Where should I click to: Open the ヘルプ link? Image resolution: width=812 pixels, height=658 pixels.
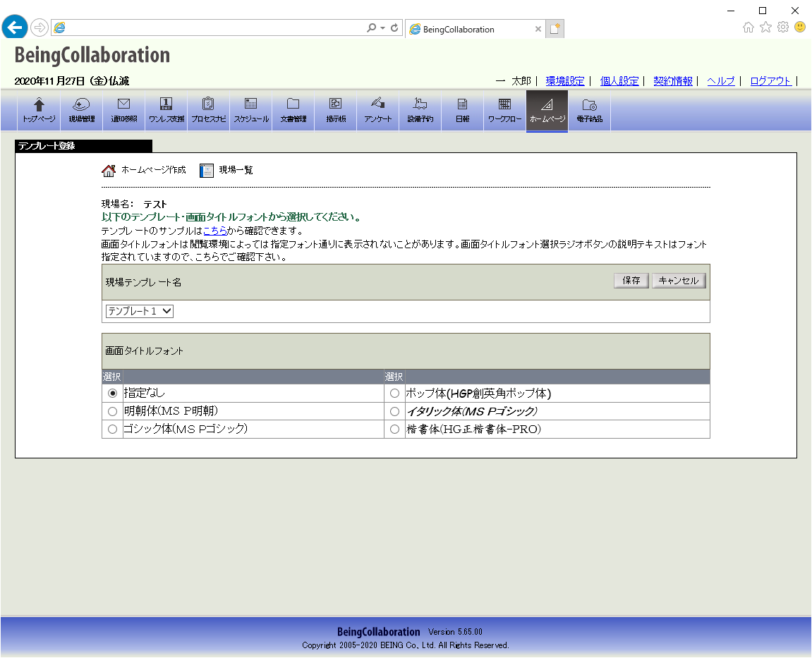[x=721, y=81]
